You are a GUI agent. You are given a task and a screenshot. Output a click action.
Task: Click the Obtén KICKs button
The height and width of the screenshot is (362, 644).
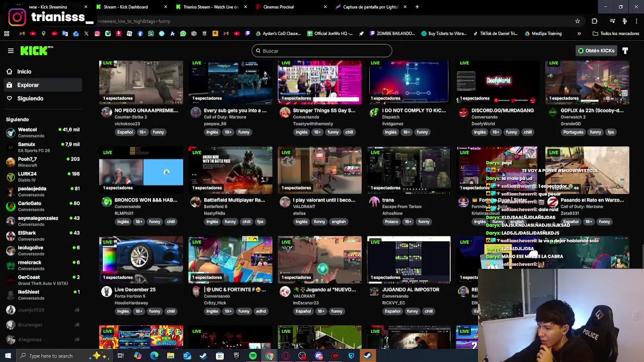tap(596, 51)
